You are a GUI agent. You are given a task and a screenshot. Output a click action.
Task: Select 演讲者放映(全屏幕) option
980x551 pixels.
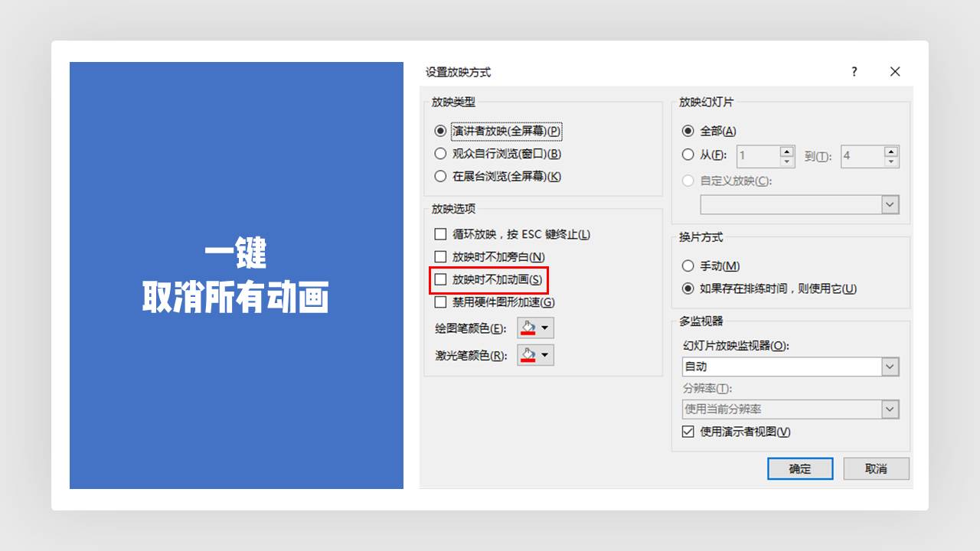(x=441, y=132)
